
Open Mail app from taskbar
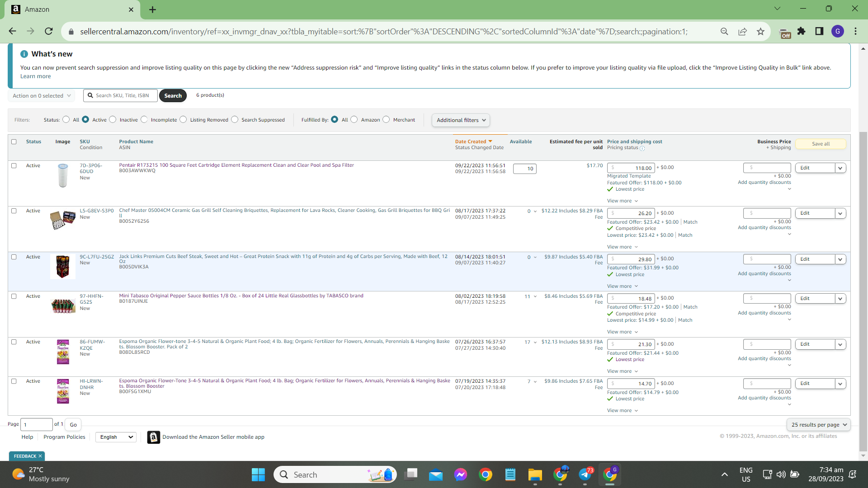(x=436, y=474)
